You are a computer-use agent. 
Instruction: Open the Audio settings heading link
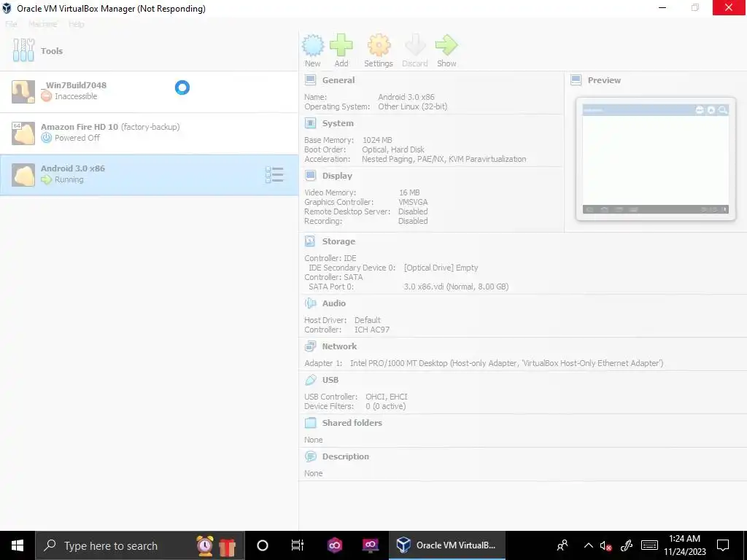click(334, 303)
